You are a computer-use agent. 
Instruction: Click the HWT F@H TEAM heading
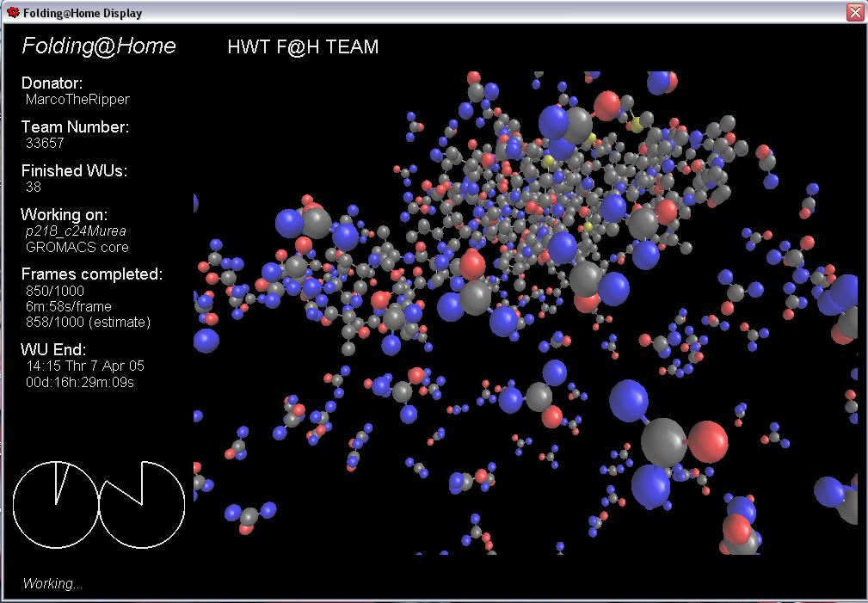click(x=303, y=46)
